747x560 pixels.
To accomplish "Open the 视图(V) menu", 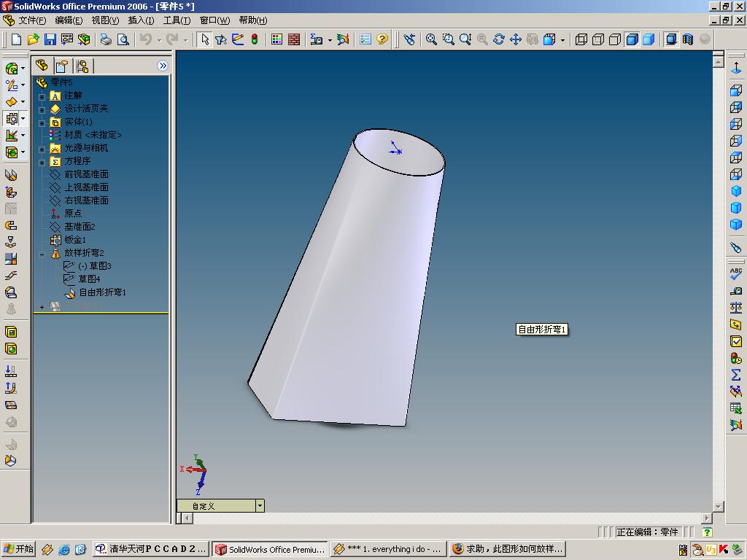I will coord(105,20).
